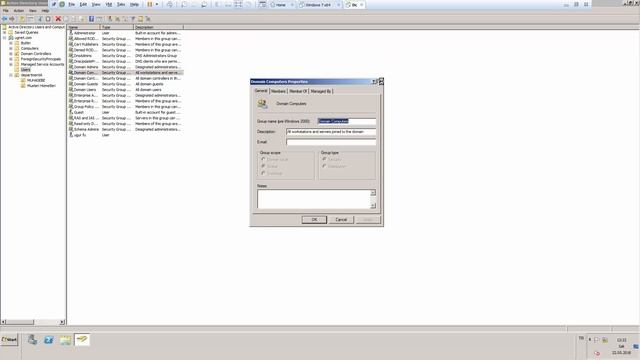
Task: Click the filter funnel icon in MMC toolbar
Action: point(133,19)
